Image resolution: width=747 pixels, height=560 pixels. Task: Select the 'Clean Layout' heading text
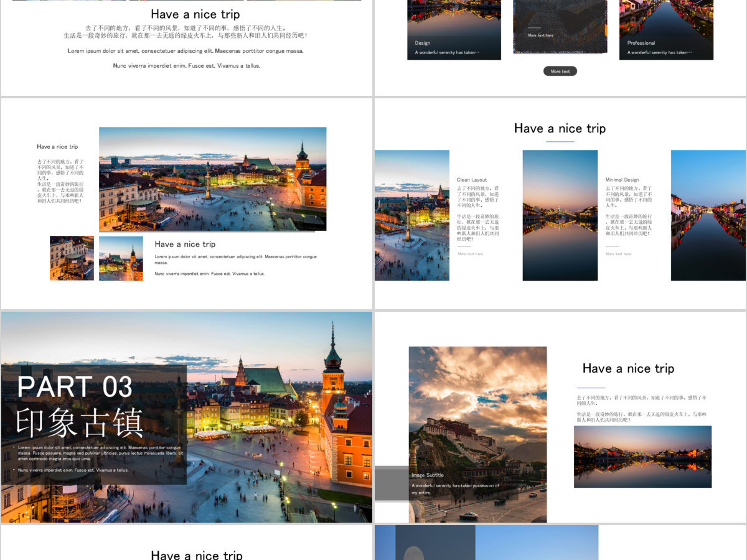472,180
